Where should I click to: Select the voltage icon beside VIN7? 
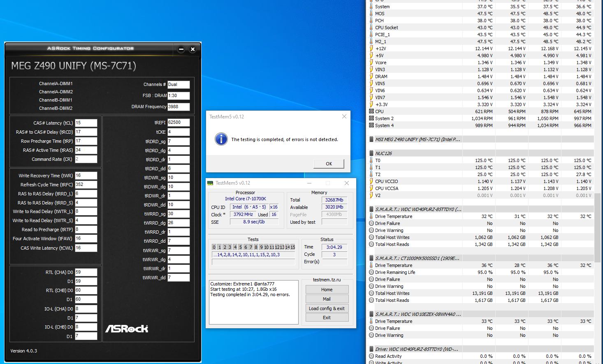coord(371,97)
